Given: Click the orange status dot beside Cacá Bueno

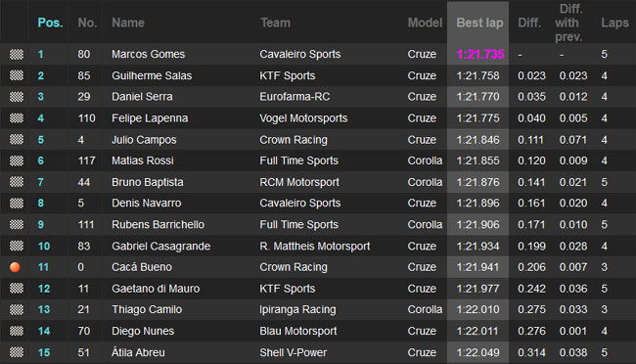Looking at the screenshot, I should tap(15, 267).
